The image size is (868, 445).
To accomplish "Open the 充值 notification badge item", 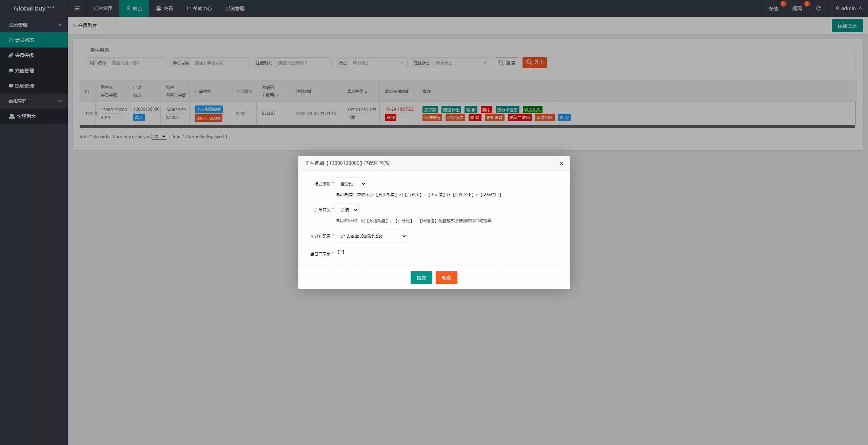I will tap(773, 8).
